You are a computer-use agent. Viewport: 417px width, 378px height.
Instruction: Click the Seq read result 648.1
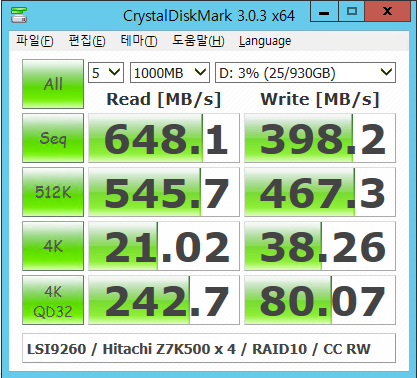click(x=164, y=138)
